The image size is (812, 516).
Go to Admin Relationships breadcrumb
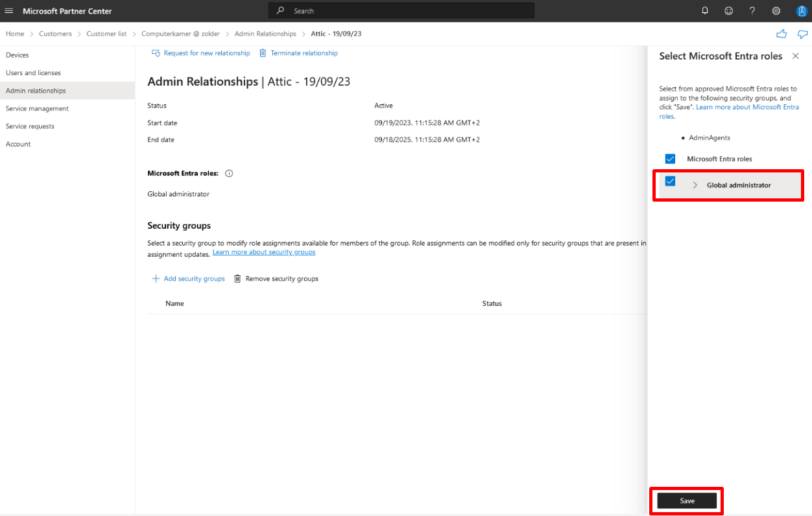(265, 34)
